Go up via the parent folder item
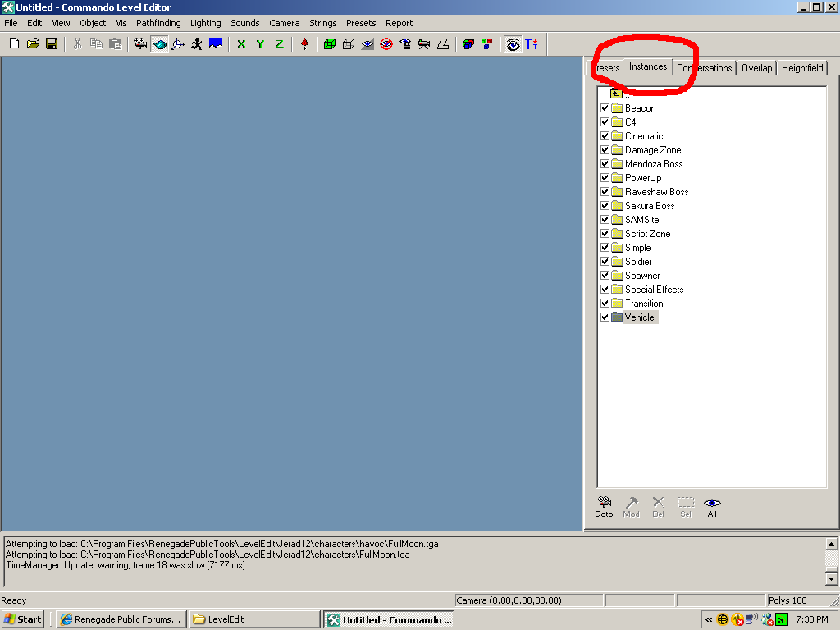 pyautogui.click(x=617, y=94)
